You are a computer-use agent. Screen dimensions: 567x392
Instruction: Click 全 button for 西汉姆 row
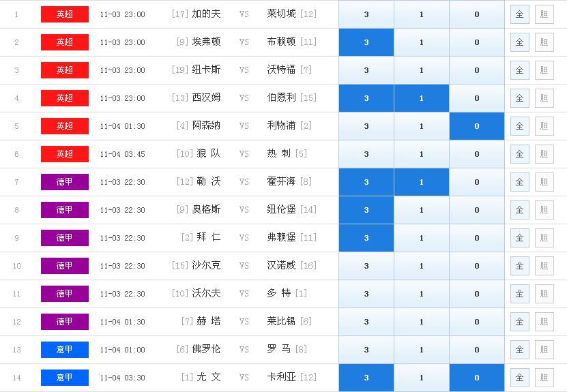click(x=520, y=98)
